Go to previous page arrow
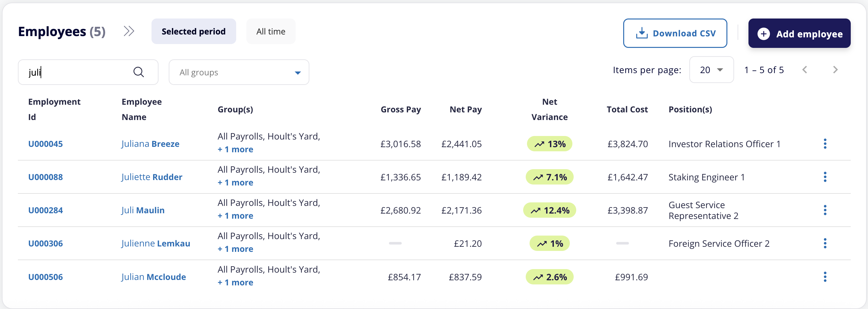The image size is (868, 309). coord(805,70)
